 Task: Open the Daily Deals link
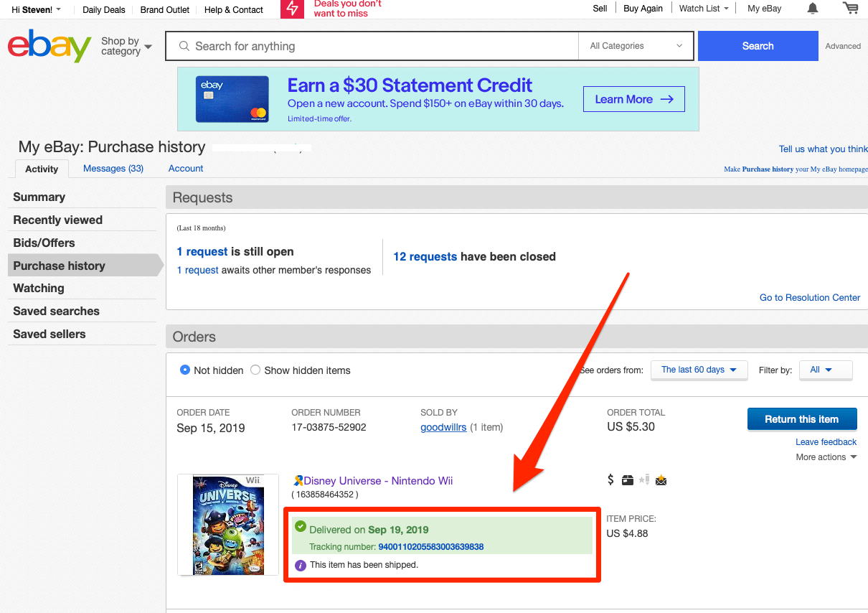(103, 10)
